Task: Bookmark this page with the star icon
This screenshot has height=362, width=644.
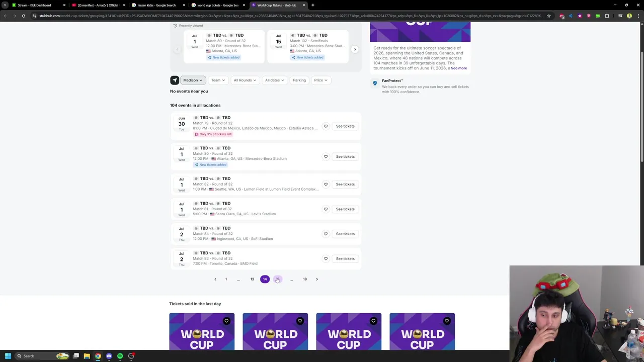Action: click(x=549, y=16)
